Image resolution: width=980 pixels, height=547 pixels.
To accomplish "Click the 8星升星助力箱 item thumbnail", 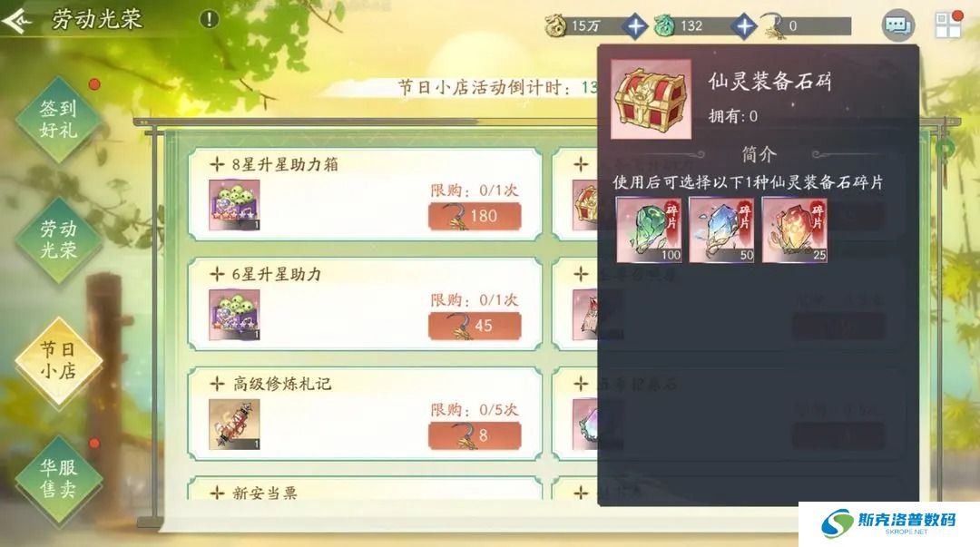I will pos(234,205).
